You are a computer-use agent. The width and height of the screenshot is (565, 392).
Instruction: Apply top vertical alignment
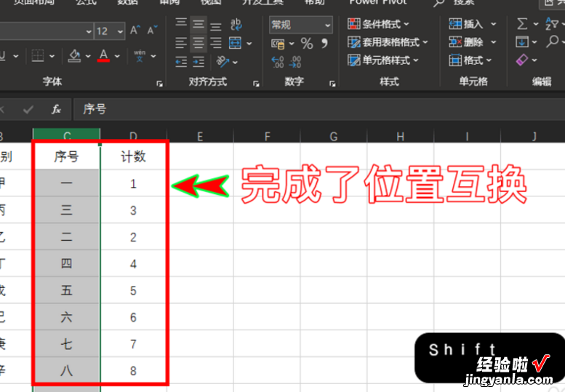tap(181, 24)
